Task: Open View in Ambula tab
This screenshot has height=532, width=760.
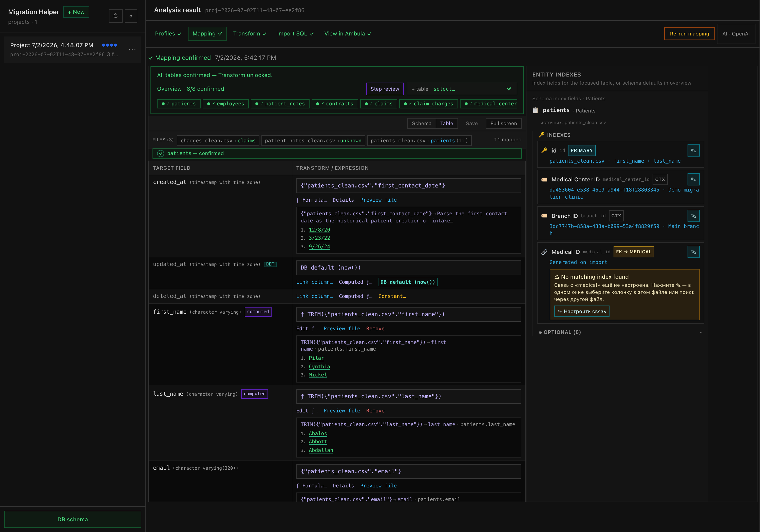Action: coord(348,34)
